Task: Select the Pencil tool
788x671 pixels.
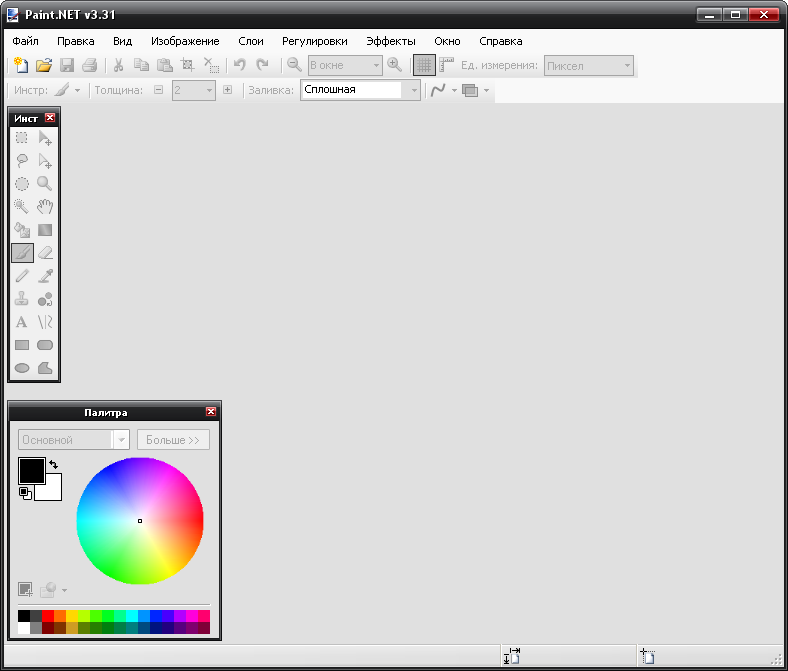Action: 22,276
